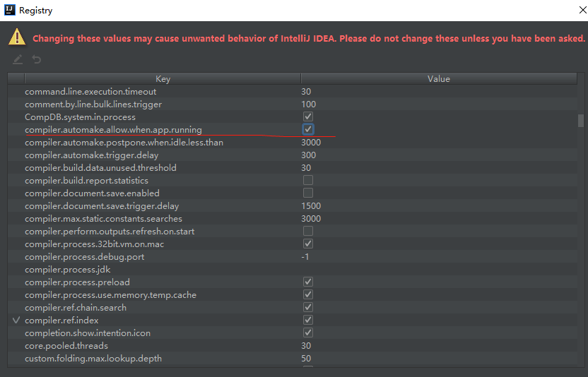Screen dimensions: 588x377
Task: Toggle compiler.automake.allow.when.app.running checkbox
Action: pyautogui.click(x=308, y=129)
